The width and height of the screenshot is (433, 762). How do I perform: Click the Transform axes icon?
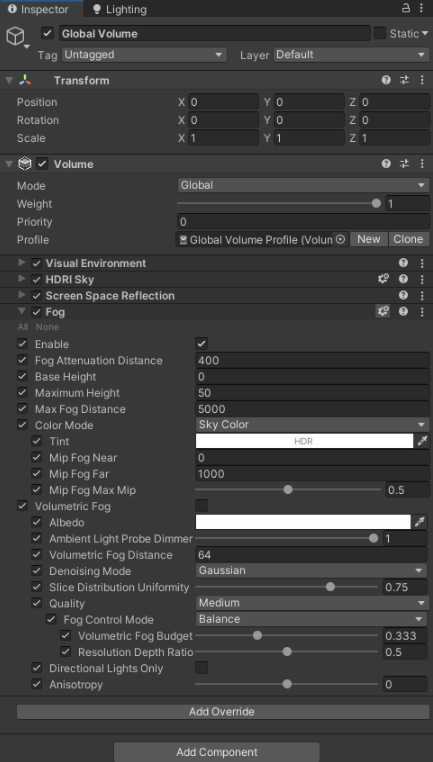[25, 80]
